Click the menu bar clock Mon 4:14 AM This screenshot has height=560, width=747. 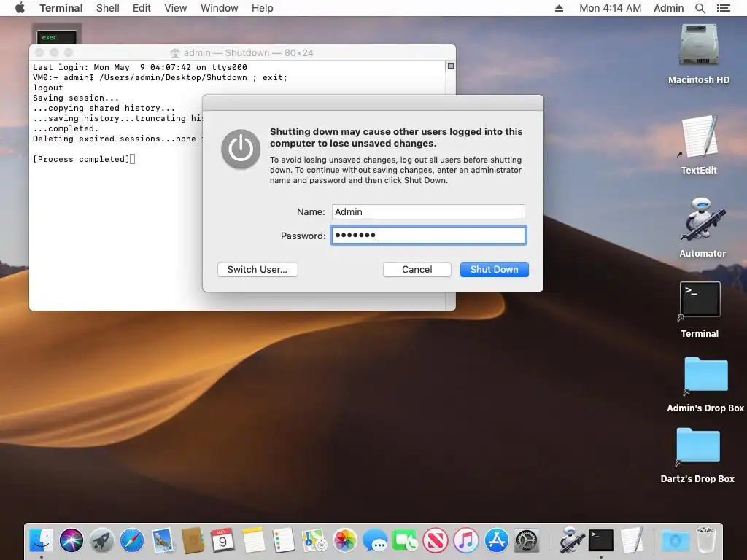pyautogui.click(x=610, y=8)
